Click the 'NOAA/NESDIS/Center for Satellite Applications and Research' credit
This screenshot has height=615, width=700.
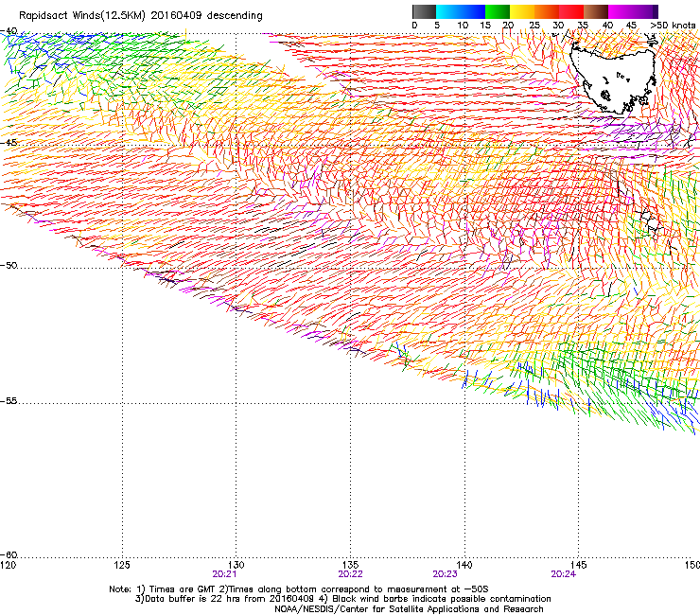[409, 609]
